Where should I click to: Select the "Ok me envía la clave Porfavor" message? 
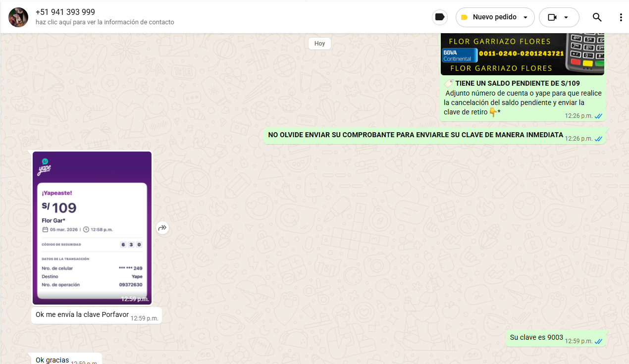82,314
